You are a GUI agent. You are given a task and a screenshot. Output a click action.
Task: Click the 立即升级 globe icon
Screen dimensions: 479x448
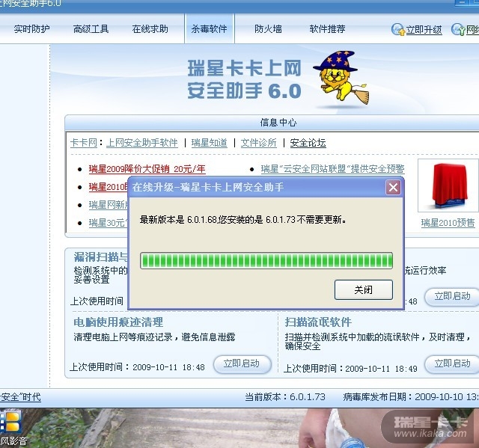pos(397,30)
